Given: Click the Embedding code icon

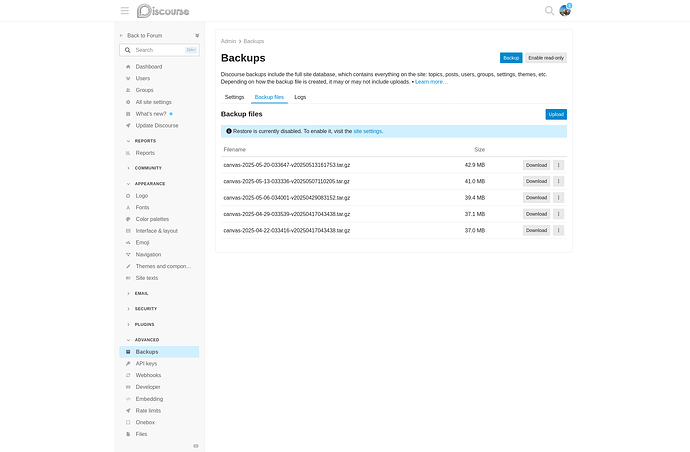Looking at the screenshot, I should click(128, 399).
